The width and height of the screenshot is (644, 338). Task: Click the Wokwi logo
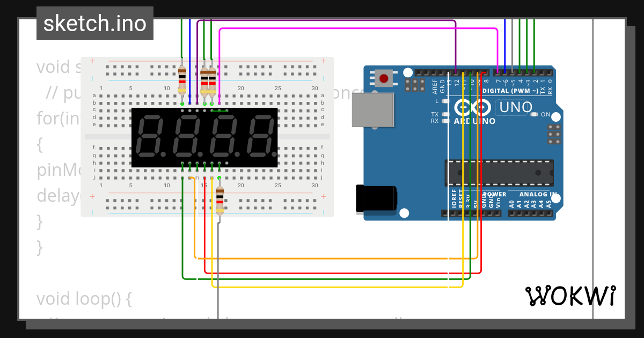(570, 296)
